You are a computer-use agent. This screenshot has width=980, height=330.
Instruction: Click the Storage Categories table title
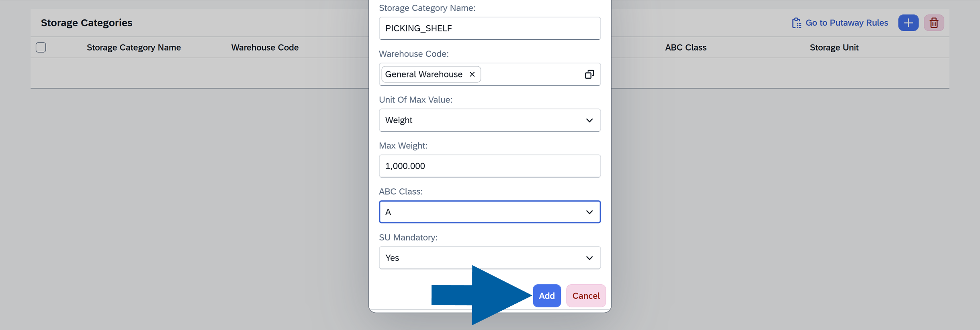pos(86,23)
